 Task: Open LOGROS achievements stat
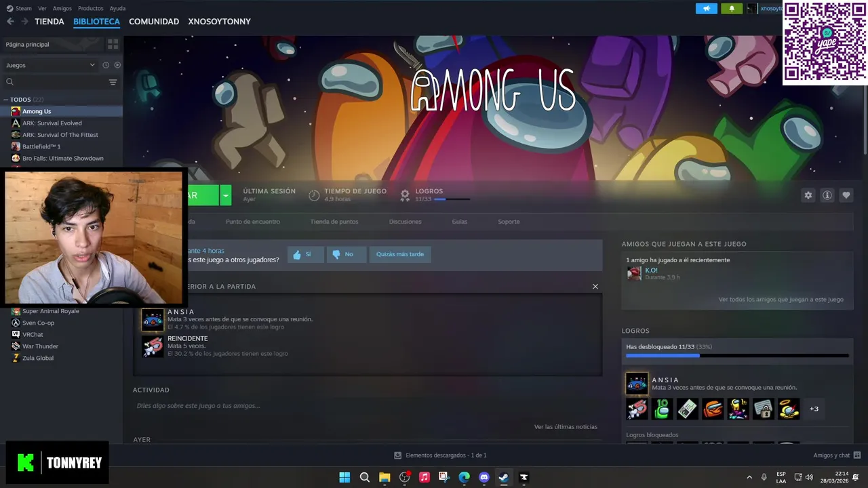(434, 195)
